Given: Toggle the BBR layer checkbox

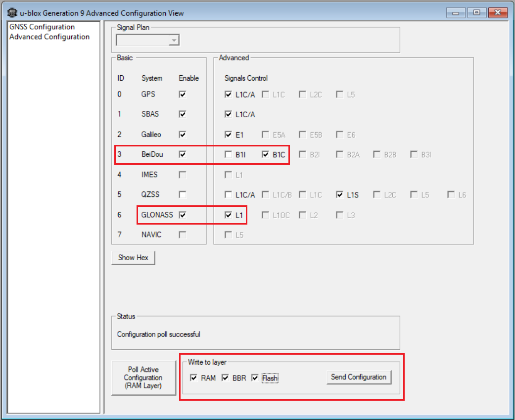Looking at the screenshot, I should click(225, 378).
